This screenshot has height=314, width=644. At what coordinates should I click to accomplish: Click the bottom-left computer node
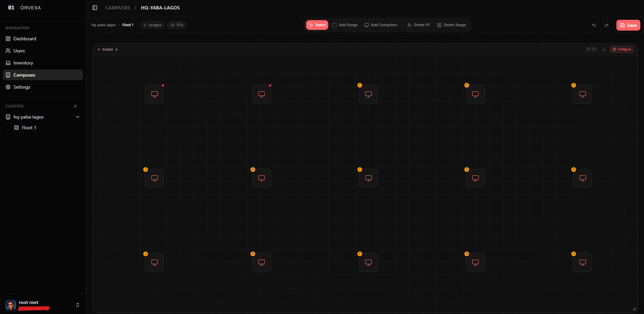pyautogui.click(x=154, y=262)
